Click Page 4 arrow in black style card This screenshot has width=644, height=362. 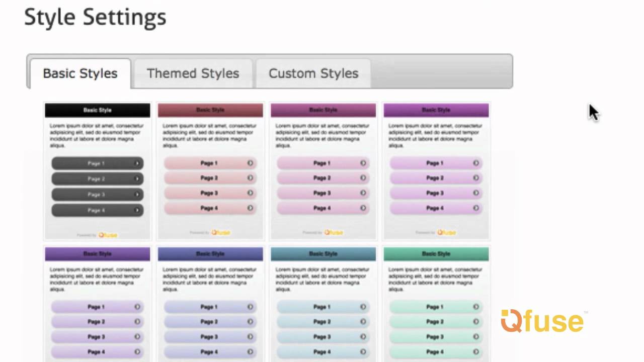click(x=137, y=210)
